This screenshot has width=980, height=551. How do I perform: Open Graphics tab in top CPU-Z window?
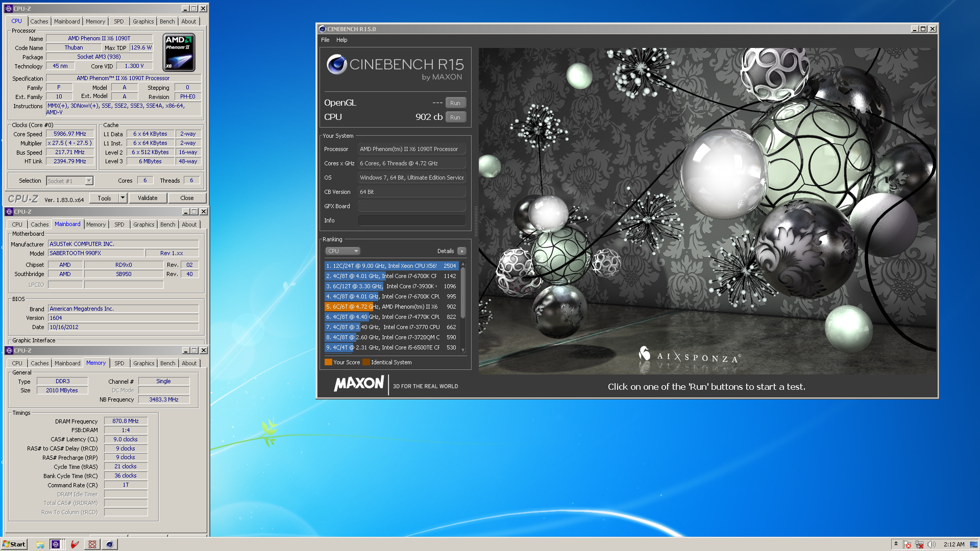pos(143,21)
